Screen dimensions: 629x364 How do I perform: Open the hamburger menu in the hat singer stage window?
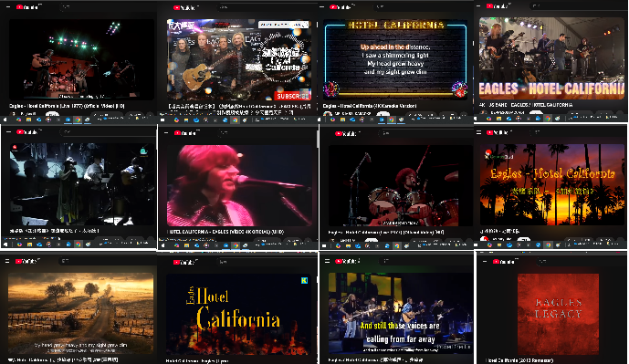click(x=8, y=131)
